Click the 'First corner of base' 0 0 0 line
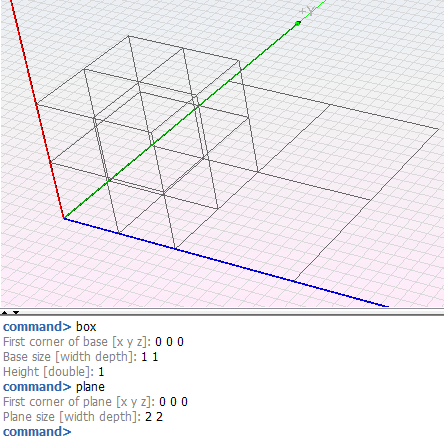The width and height of the screenshot is (444, 438). pyautogui.click(x=93, y=342)
